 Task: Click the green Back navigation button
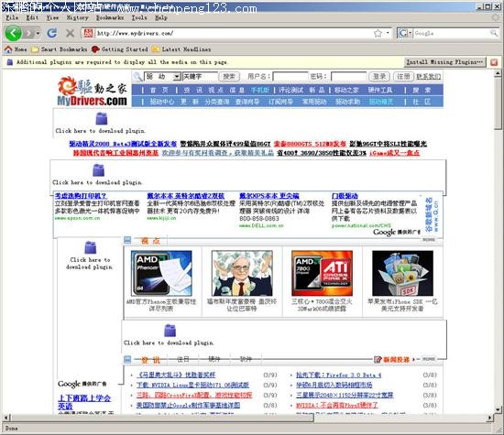tap(13, 33)
